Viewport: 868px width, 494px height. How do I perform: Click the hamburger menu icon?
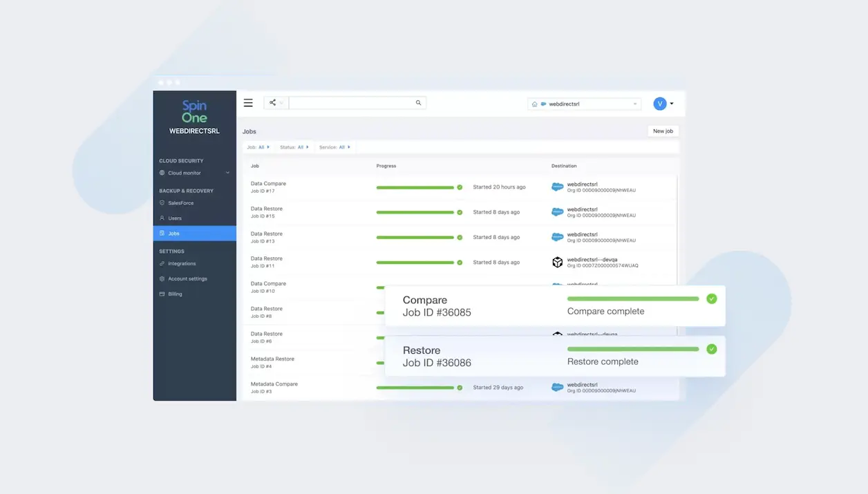coord(248,103)
